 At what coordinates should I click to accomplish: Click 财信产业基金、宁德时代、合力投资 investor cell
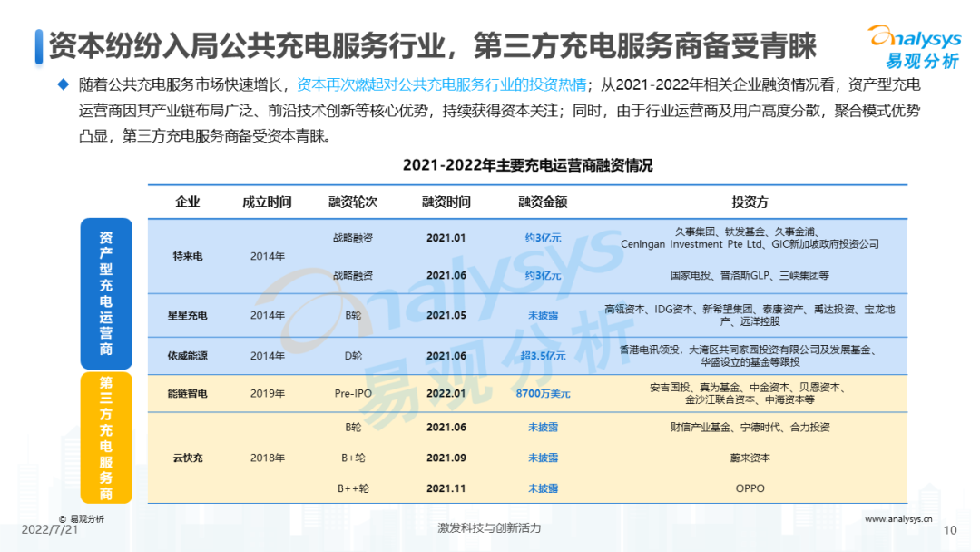750,427
